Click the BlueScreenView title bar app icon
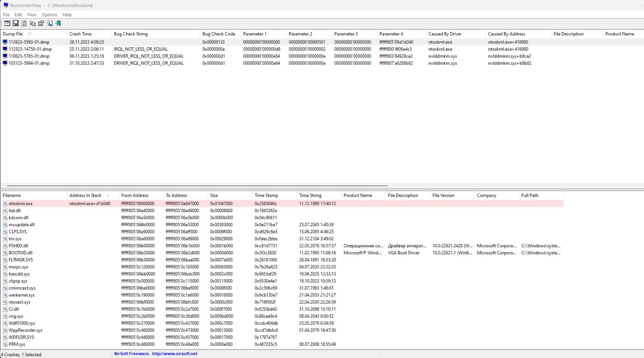644x358 pixels. click(6, 5)
